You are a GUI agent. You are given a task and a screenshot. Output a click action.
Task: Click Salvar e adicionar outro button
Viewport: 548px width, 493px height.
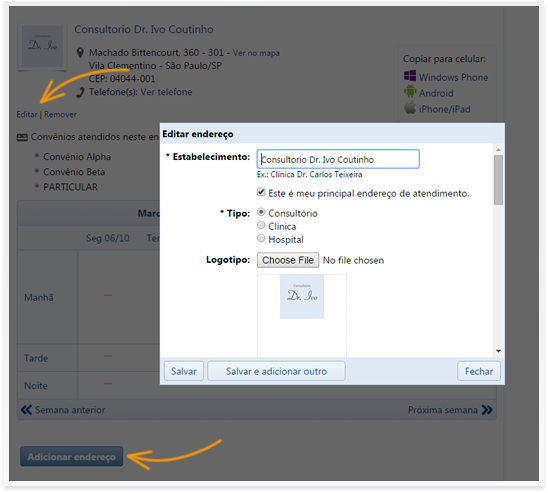pos(276,371)
